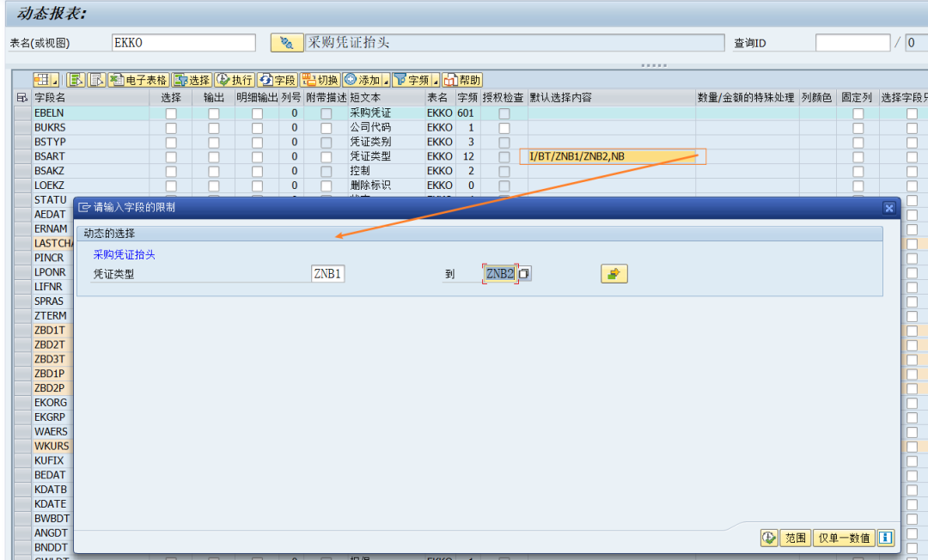
Task: Select the ANGDT field name cell
Action: click(x=52, y=533)
